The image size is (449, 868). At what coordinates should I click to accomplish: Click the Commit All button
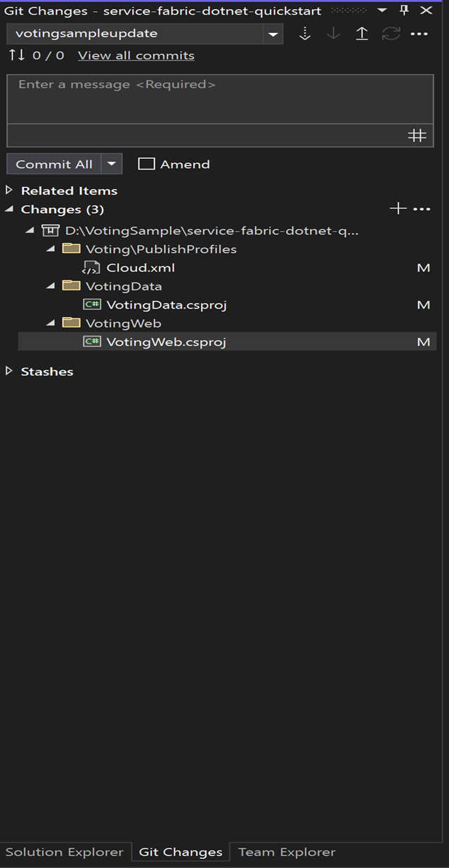pos(53,164)
